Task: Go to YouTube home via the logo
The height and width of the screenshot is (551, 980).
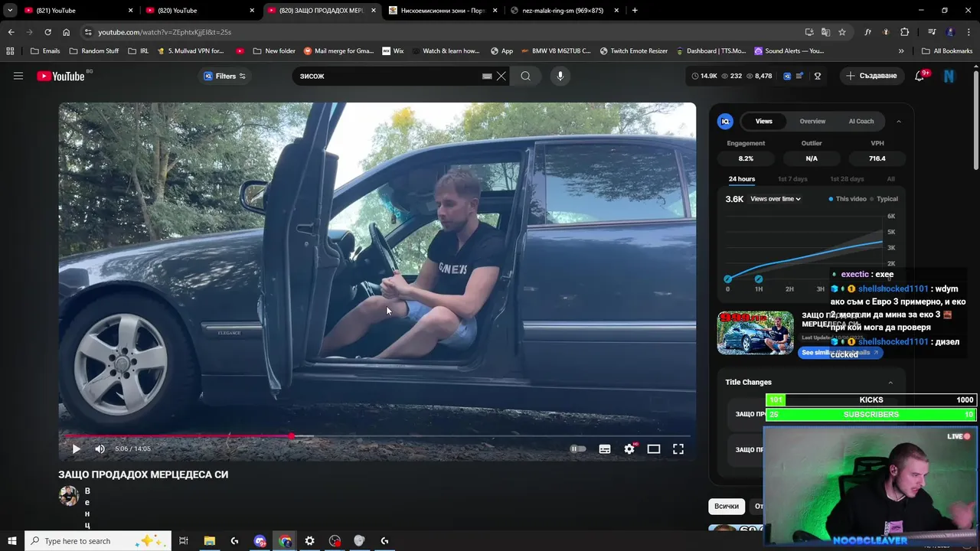Action: click(60, 76)
